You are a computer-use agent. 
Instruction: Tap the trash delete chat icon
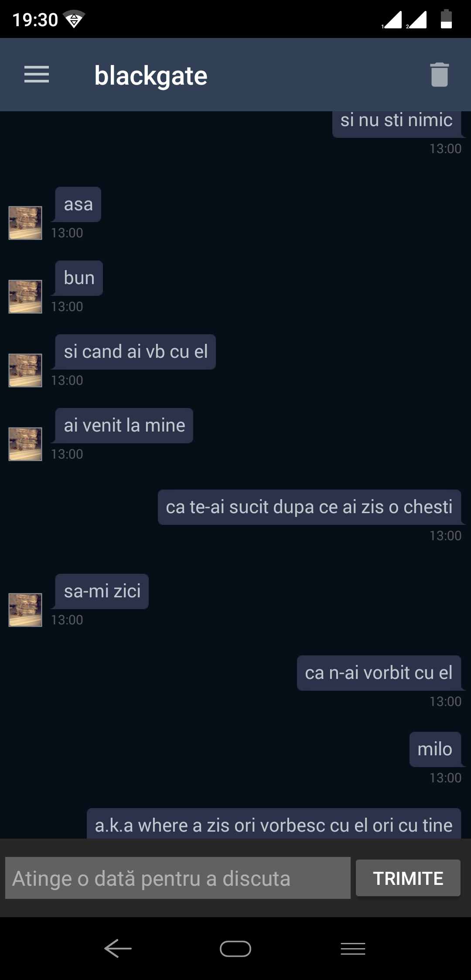pyautogui.click(x=439, y=75)
